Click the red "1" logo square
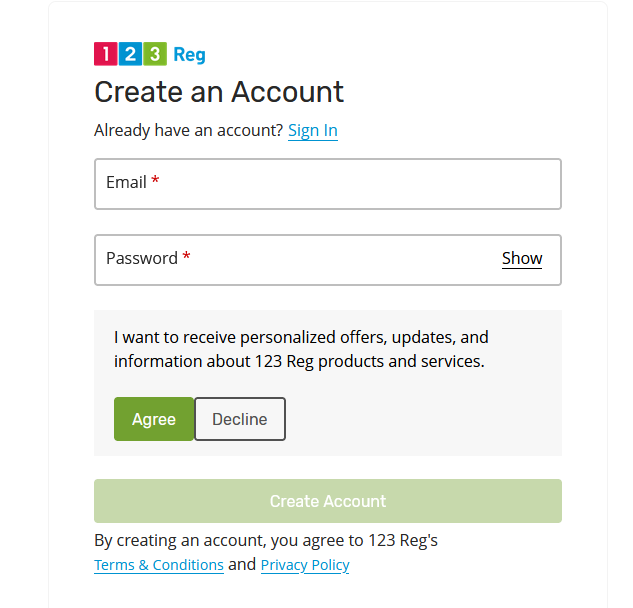 [x=106, y=54]
